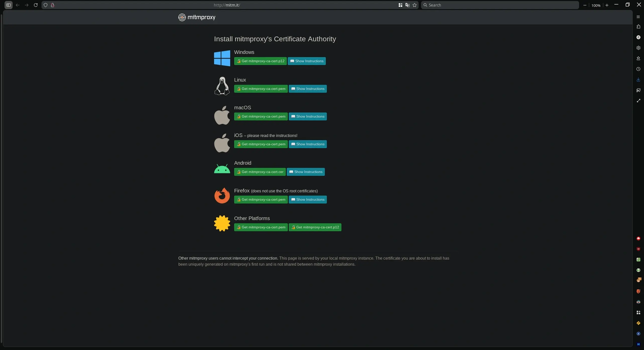Download Linux mitmproxy-ca-cert.pem
Viewport: 644px width, 350px height.
pos(261,89)
